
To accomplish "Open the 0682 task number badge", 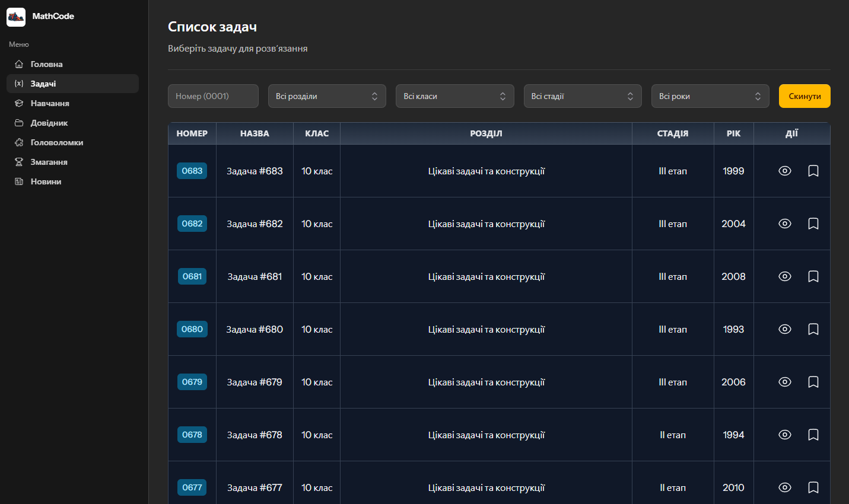I will coord(192,224).
